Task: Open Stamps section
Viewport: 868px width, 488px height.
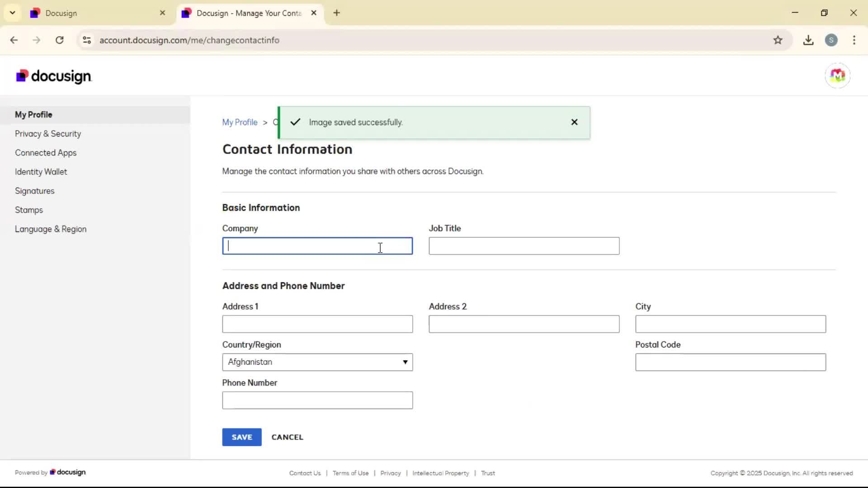Action: [x=29, y=210]
